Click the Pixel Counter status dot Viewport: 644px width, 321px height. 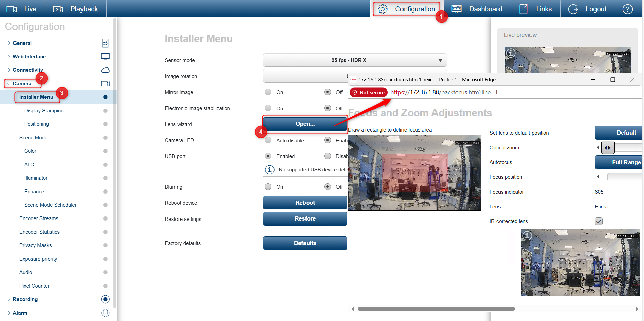105,286
